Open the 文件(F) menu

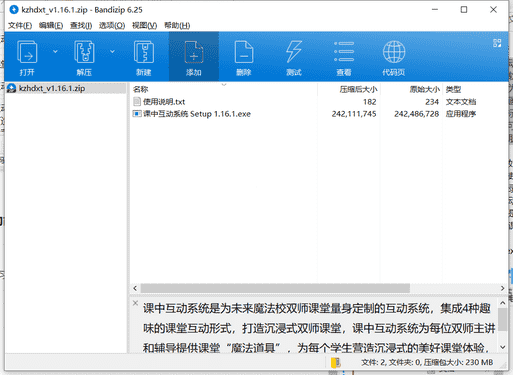tap(20, 25)
